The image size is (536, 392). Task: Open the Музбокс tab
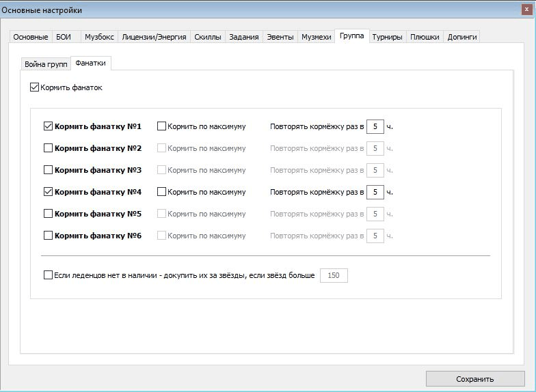[99, 37]
